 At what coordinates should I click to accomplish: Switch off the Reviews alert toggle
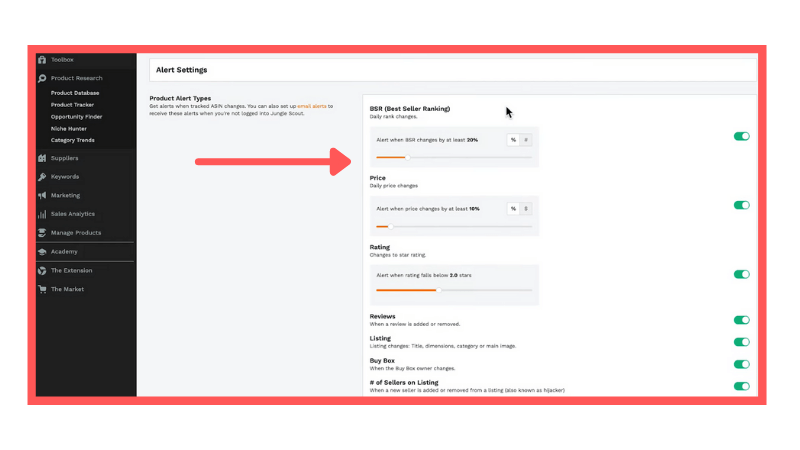point(741,321)
